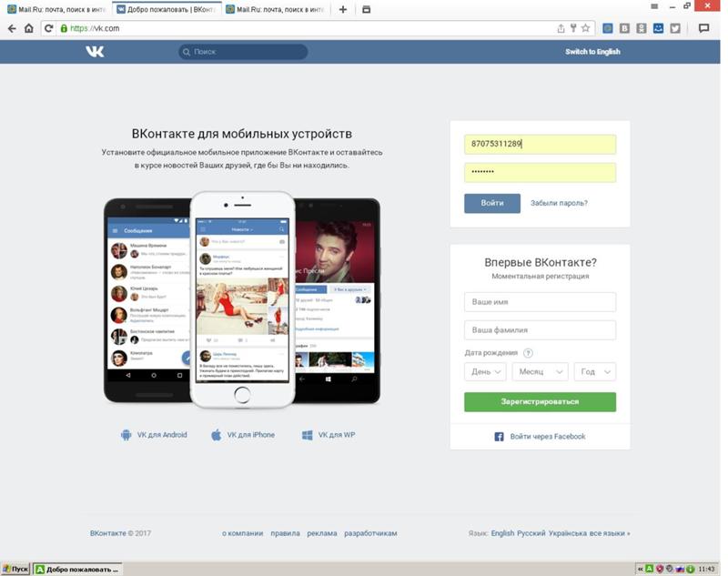Switch to the first Mail.Ru tab

[57, 9]
